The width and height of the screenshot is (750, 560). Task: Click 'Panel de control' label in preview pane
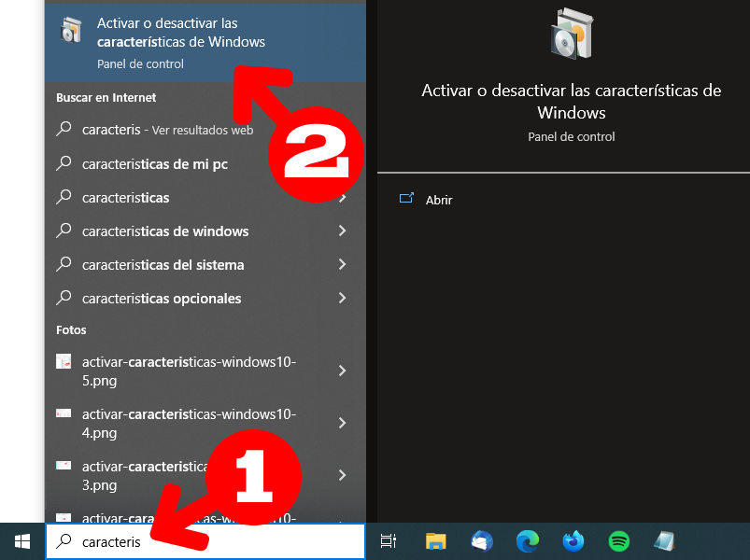tap(571, 136)
